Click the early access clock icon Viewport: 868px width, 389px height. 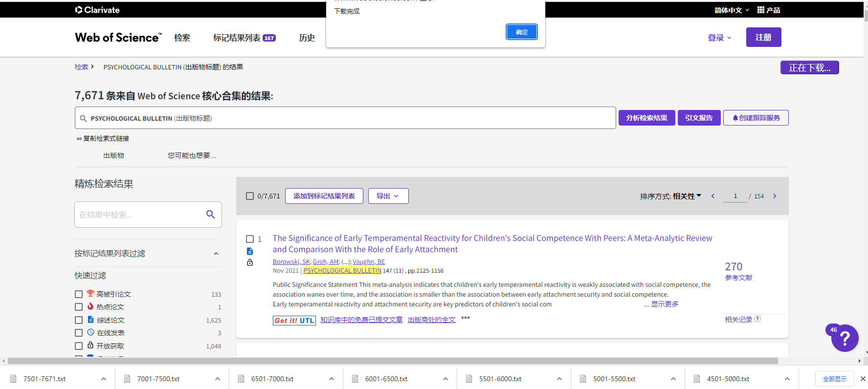point(90,332)
